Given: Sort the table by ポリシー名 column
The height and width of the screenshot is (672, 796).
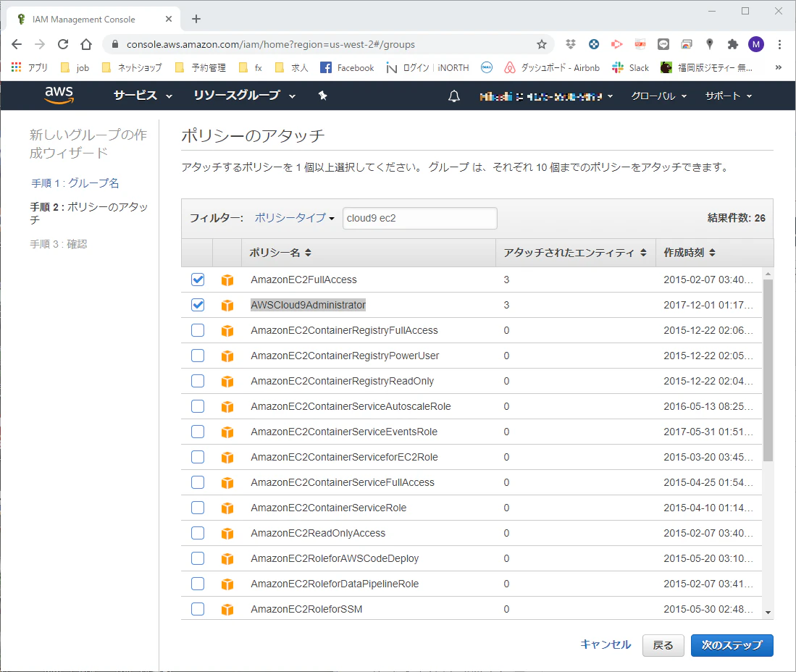Looking at the screenshot, I should (x=280, y=252).
